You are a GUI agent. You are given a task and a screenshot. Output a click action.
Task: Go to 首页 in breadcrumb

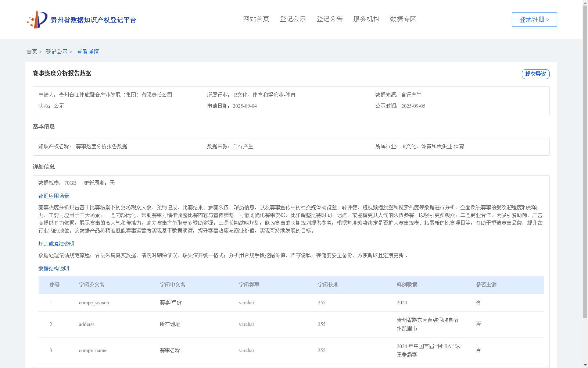32,52
